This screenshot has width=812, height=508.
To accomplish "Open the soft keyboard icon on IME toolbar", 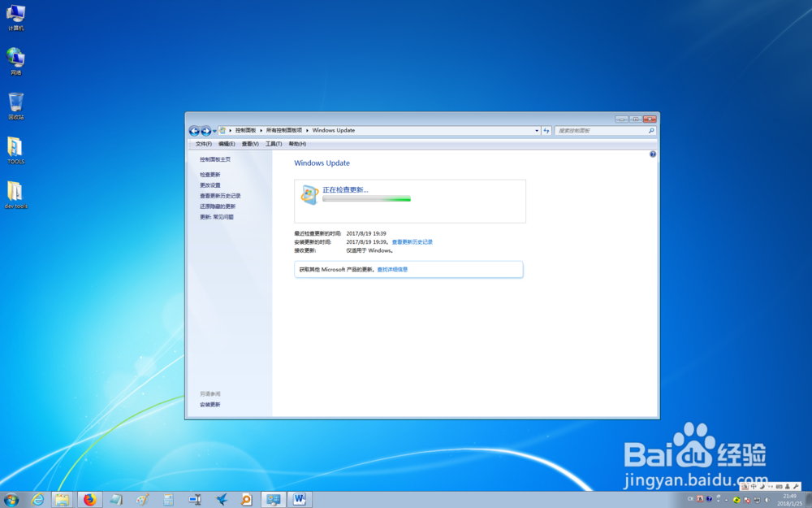I will coord(779,486).
